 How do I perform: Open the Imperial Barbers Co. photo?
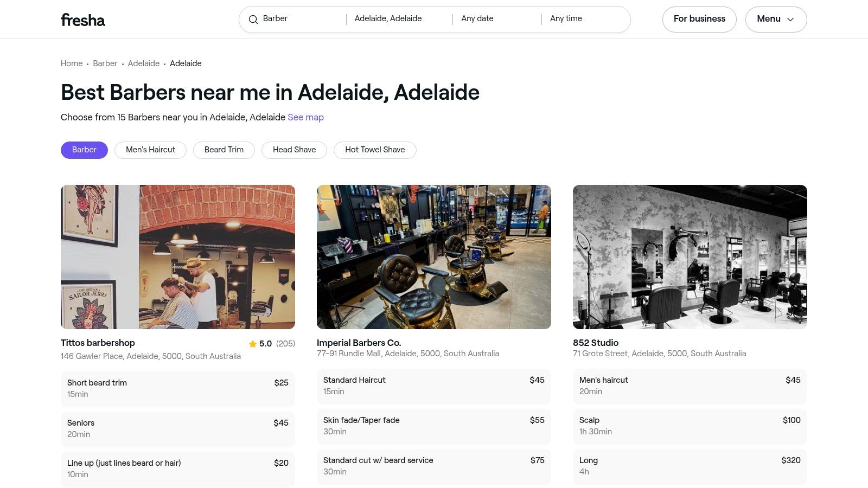[434, 257]
